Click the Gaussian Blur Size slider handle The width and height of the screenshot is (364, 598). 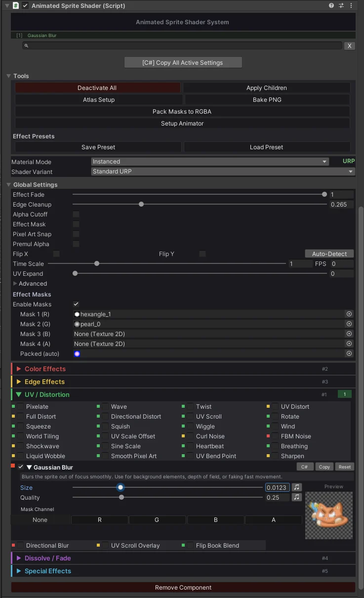point(121,487)
